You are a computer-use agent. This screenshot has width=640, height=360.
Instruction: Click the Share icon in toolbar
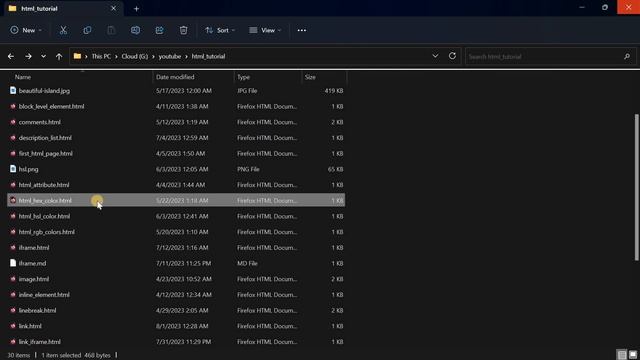pos(159,30)
